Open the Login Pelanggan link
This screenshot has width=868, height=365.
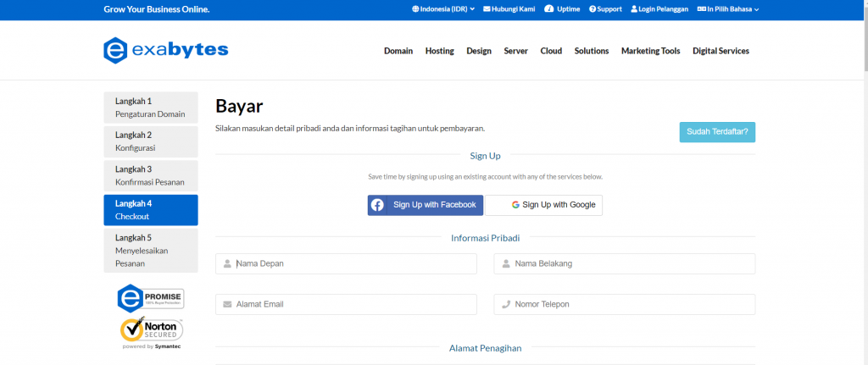[659, 9]
